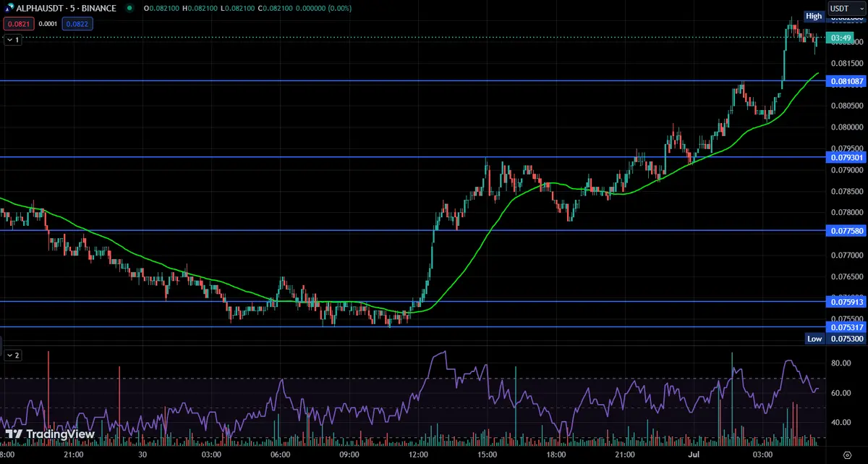Click the 80.00 RSI scale label

(839, 363)
